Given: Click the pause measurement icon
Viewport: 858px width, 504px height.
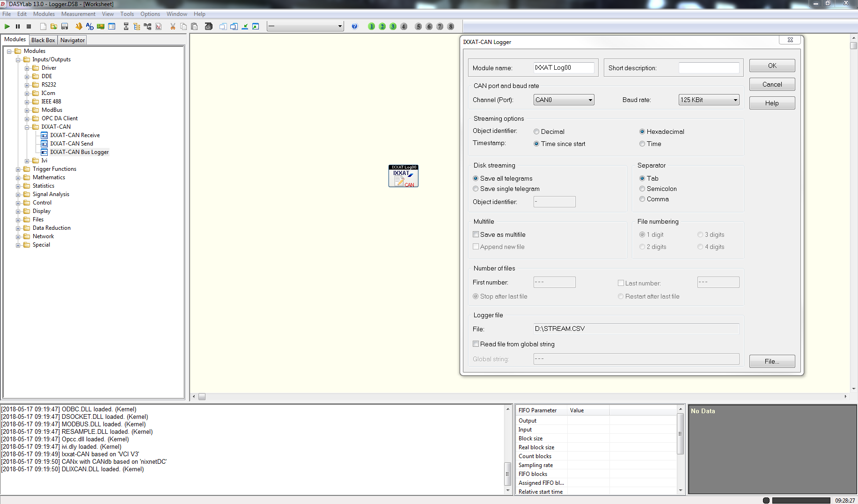Looking at the screenshot, I should tap(18, 27).
